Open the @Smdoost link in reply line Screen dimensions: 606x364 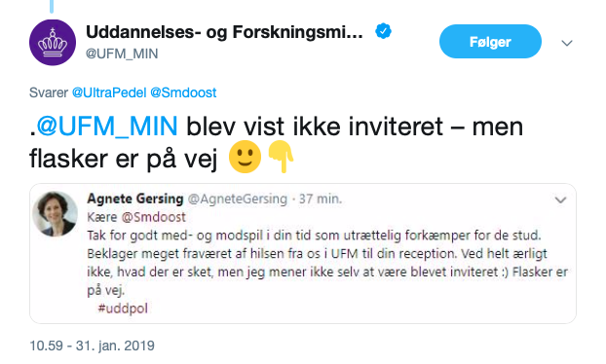[x=183, y=92]
